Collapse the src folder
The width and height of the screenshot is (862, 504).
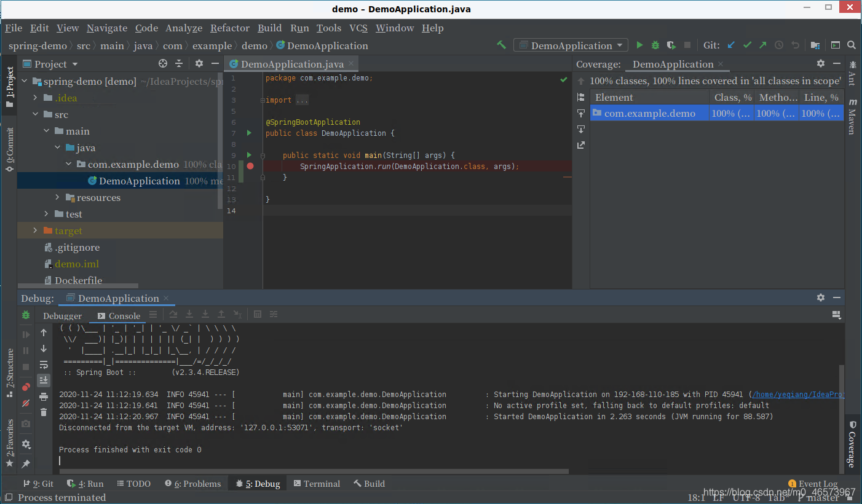tap(36, 114)
